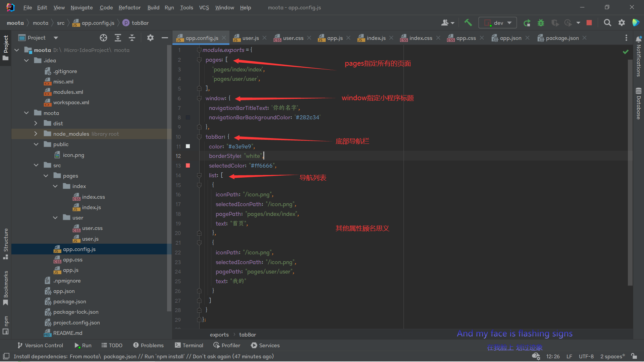Expand the node_modules folder
Image resolution: width=644 pixels, height=362 pixels.
(x=36, y=134)
